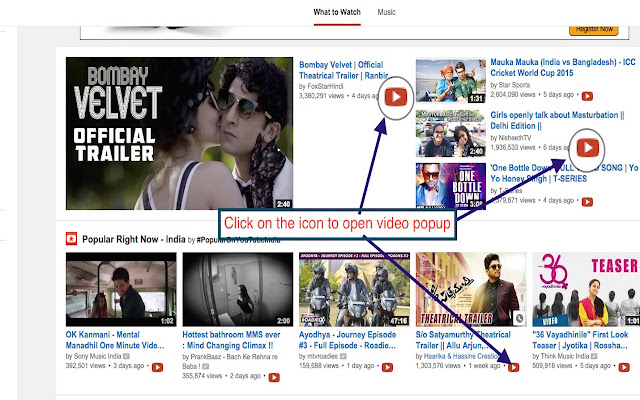Click popup icon under Ayodhya Journey Episode
Screen dimensions: 640x400
pos(387,367)
